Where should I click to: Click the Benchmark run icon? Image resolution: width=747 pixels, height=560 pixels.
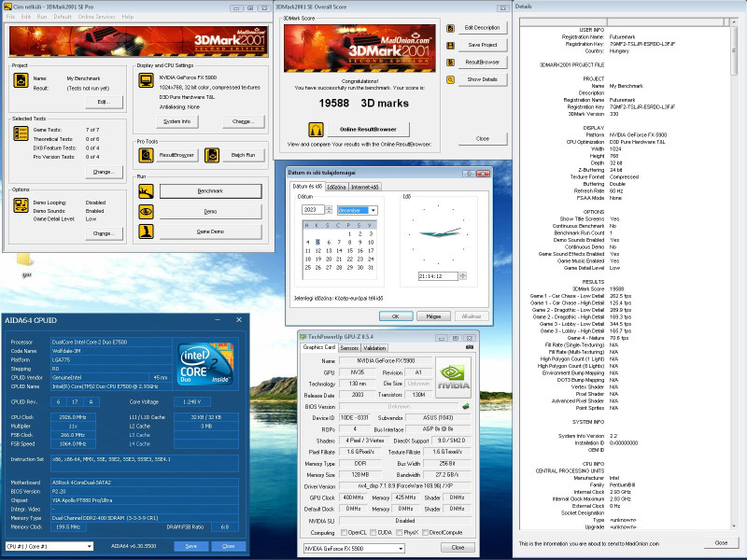[x=147, y=191]
